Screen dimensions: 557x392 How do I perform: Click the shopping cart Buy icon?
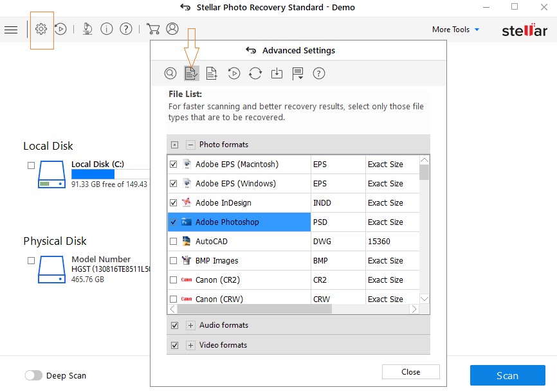[153, 29]
